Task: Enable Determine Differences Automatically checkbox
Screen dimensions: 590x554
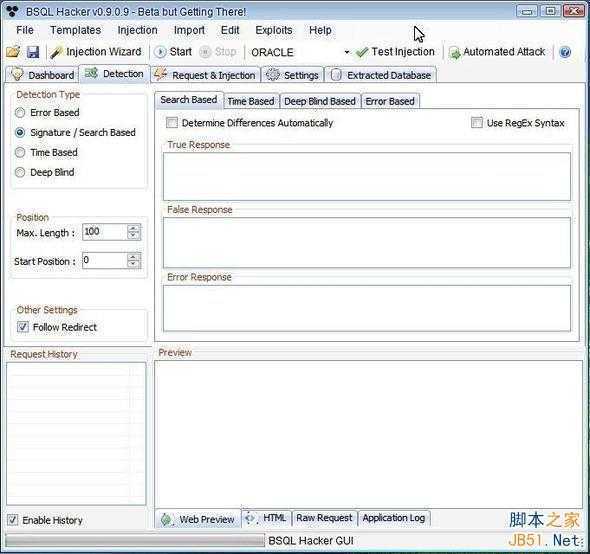Action: (x=172, y=123)
